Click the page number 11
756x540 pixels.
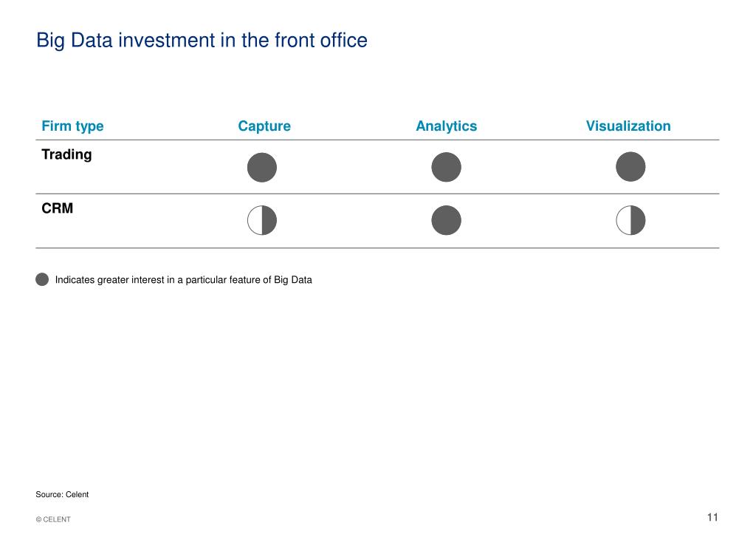pos(712,517)
